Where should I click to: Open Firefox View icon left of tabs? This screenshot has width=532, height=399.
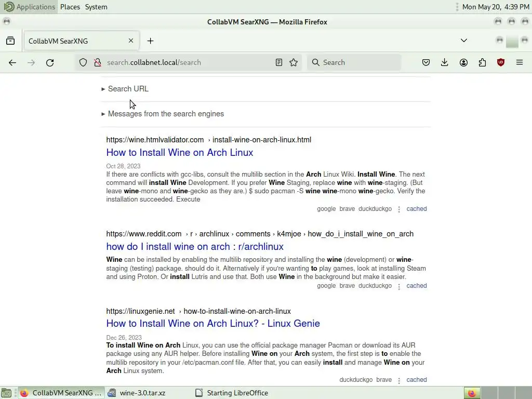(10, 41)
